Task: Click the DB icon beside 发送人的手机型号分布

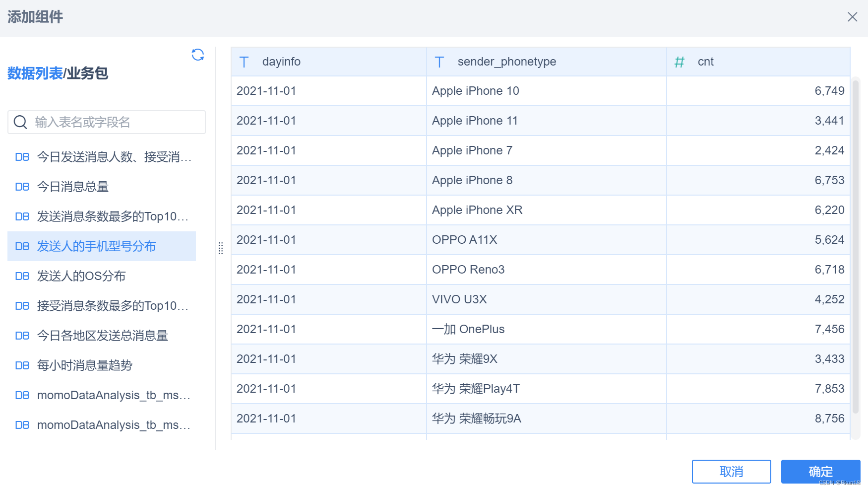Action: 22,246
